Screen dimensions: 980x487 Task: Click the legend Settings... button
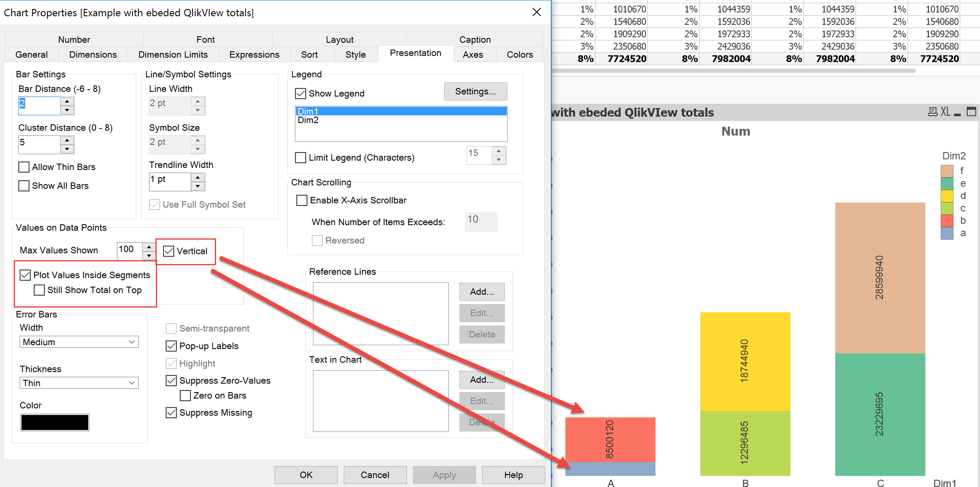[x=475, y=91]
